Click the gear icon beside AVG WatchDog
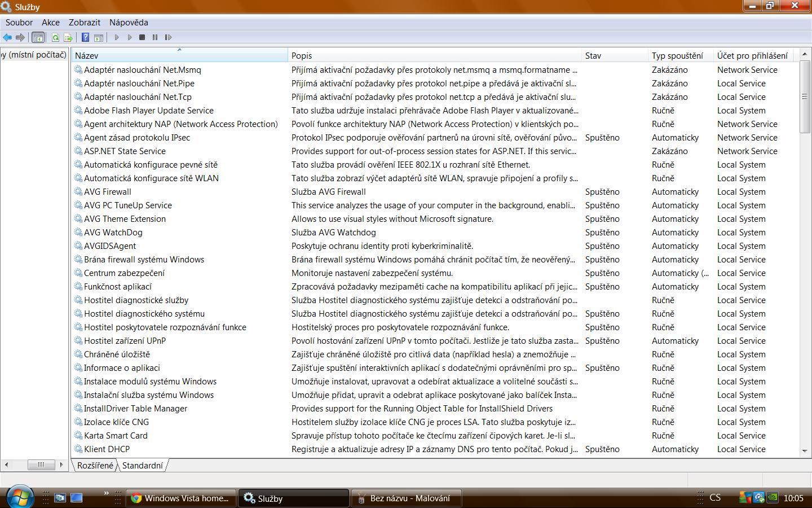The height and width of the screenshot is (508, 812). point(78,233)
